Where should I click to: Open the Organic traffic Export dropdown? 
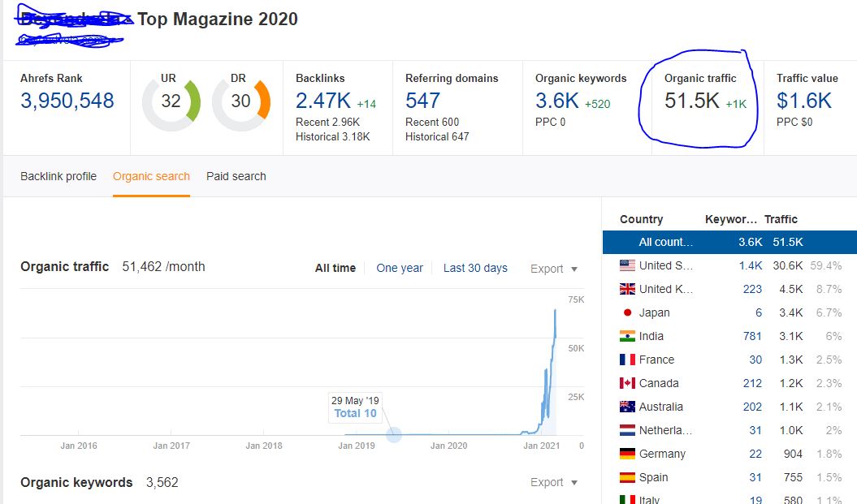pos(554,269)
